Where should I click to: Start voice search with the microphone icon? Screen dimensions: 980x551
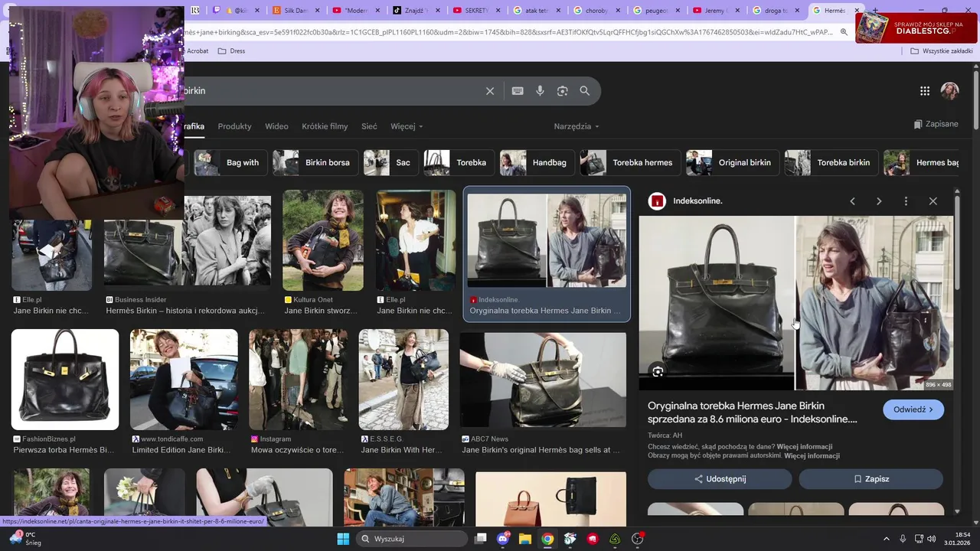(540, 91)
